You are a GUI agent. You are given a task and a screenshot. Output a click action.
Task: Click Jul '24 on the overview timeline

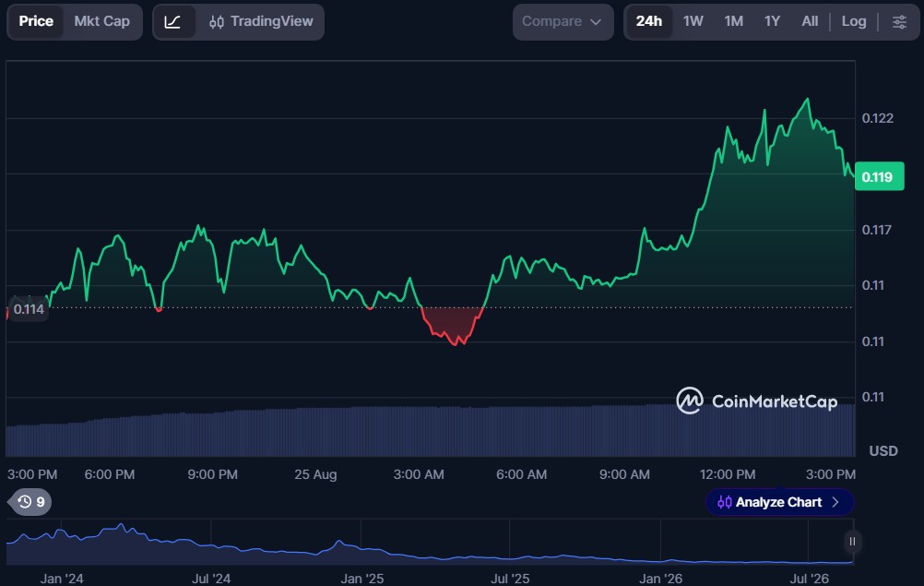pos(211,579)
